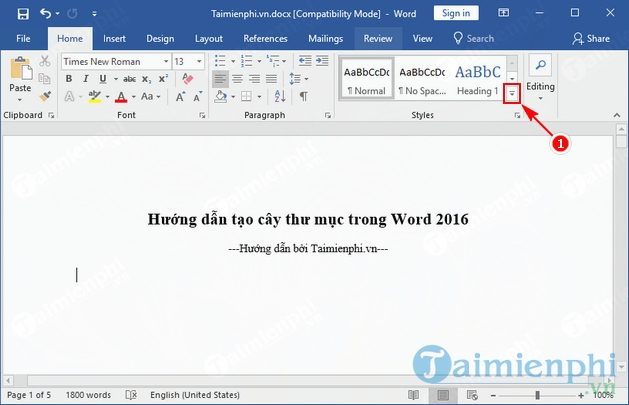
Task: Copy selection with the Copy icon
Action: (x=45, y=79)
